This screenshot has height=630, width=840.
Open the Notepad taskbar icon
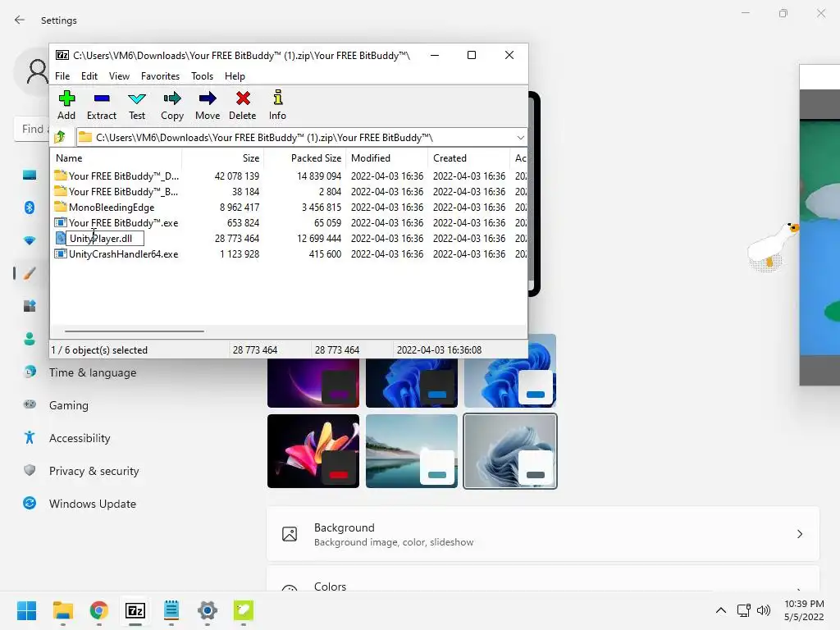coord(171,610)
